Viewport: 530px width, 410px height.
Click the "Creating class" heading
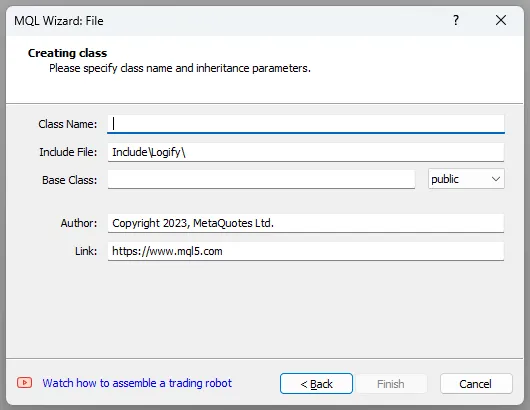click(67, 53)
